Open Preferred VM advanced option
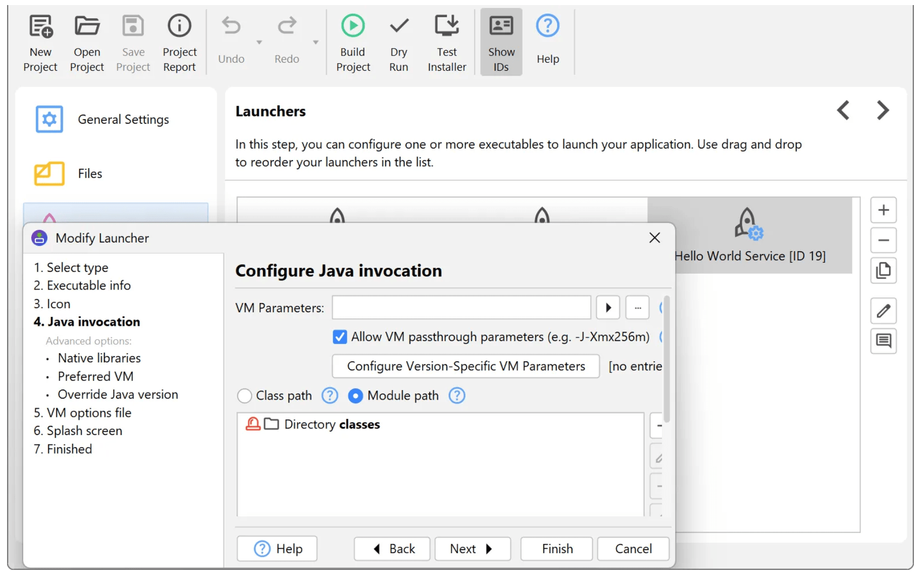This screenshot has height=580, width=924. (95, 376)
